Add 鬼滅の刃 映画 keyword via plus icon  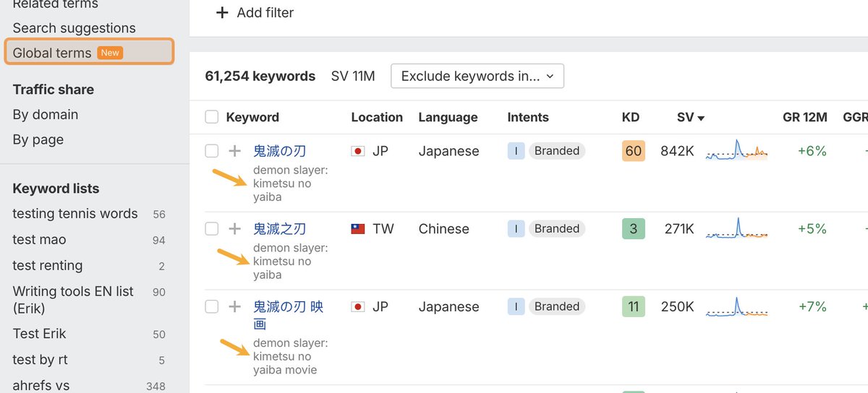[234, 307]
